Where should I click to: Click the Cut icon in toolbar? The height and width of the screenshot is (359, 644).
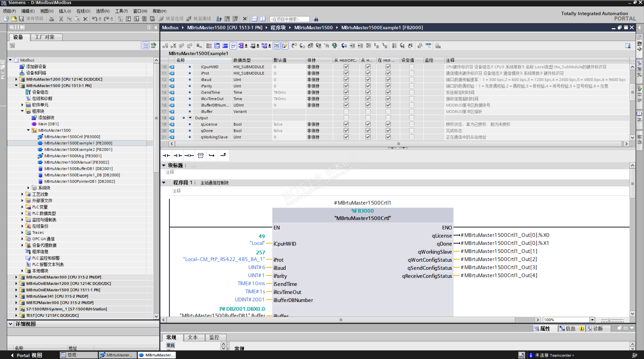tap(61, 19)
